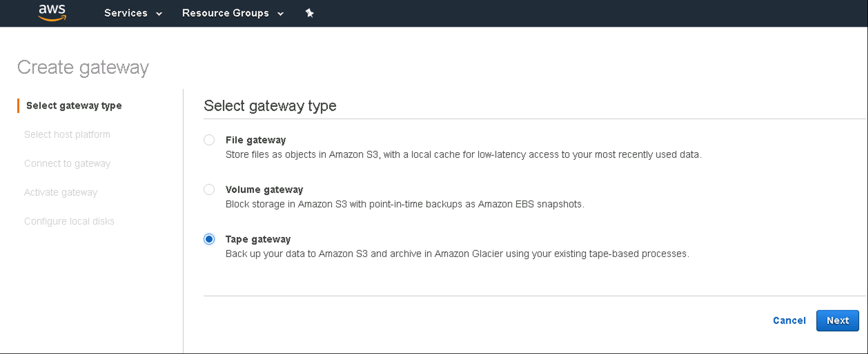Image resolution: width=868 pixels, height=354 pixels.
Task: Select the File gateway radio button
Action: click(209, 140)
